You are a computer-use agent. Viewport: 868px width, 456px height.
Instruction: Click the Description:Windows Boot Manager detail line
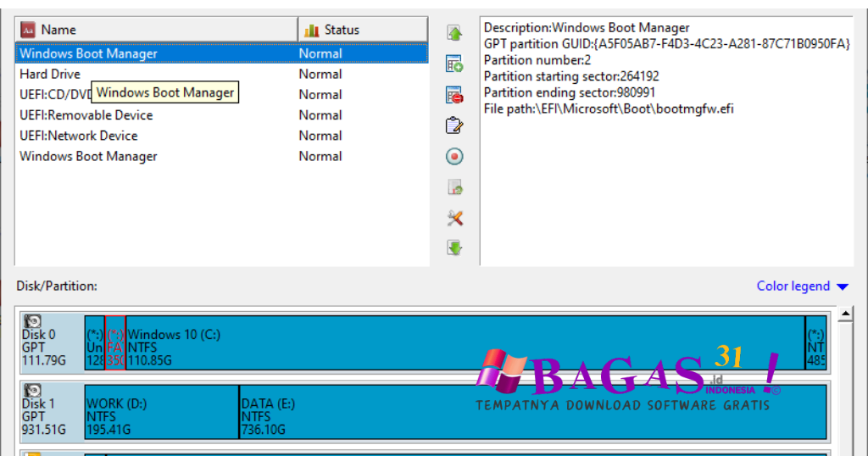(587, 28)
